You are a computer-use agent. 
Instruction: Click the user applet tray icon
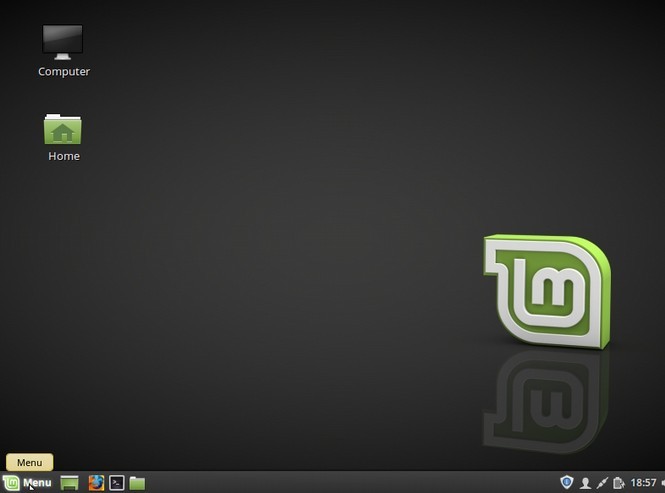[x=585, y=483]
